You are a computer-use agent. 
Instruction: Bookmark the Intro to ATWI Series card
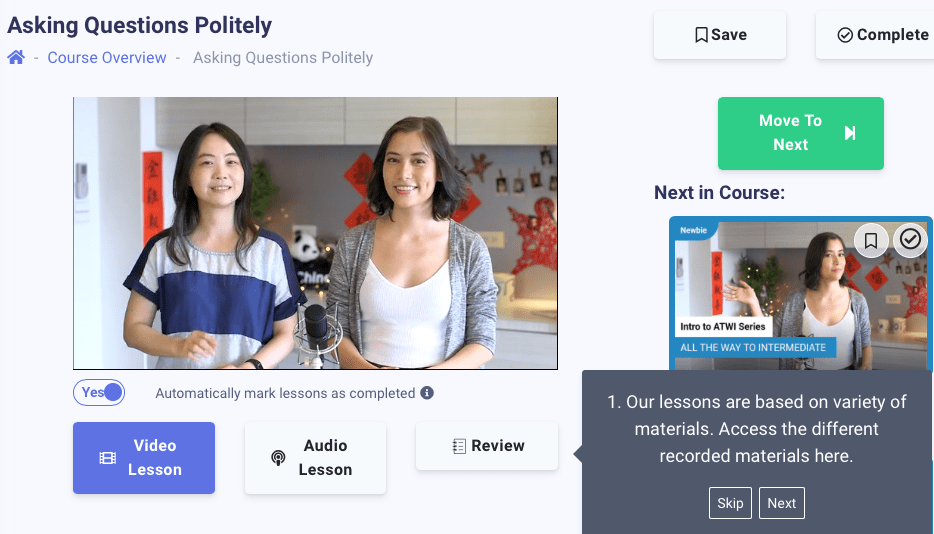coord(871,240)
